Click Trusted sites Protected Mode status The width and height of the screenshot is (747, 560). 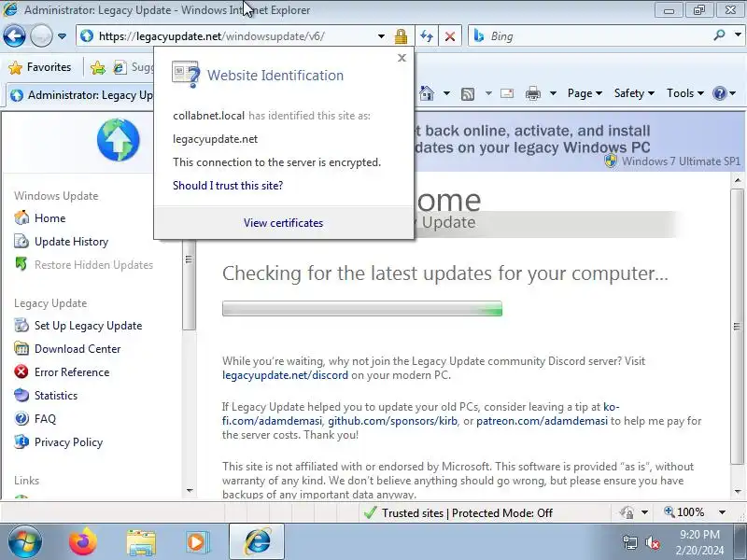tap(458, 512)
